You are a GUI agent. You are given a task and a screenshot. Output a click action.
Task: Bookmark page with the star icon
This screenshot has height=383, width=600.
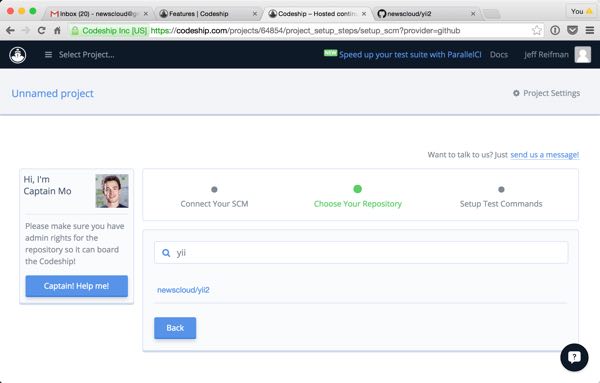coord(537,30)
